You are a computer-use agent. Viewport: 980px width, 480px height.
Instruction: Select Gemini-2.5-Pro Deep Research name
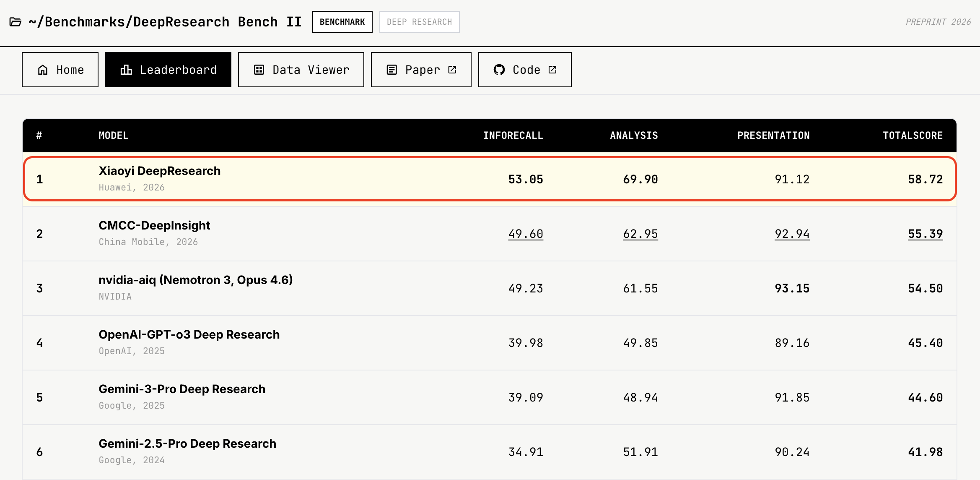[187, 444]
